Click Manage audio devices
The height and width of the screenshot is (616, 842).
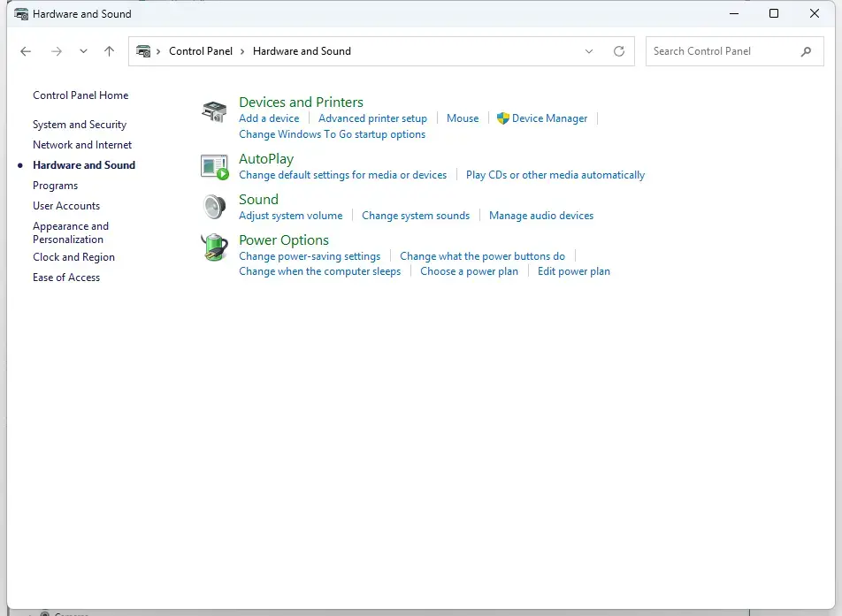coord(541,216)
